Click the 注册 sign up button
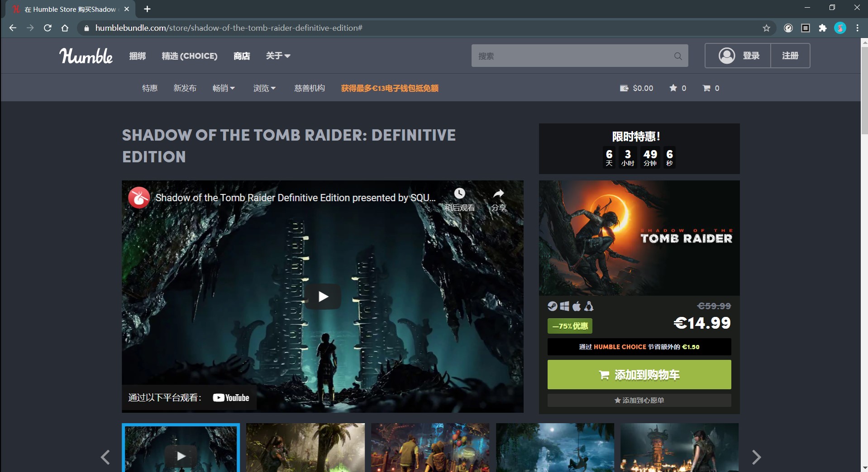This screenshot has width=868, height=472. 790,56
